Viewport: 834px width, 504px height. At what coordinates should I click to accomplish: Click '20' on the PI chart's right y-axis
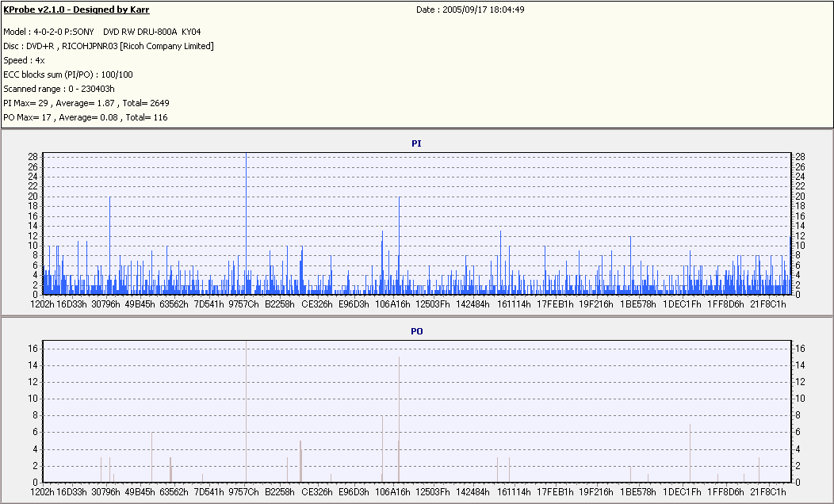point(800,197)
